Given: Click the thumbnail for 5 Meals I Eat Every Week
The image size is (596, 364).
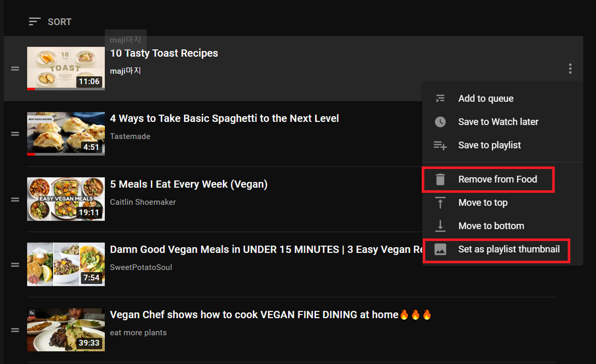Looking at the screenshot, I should click(66, 199).
